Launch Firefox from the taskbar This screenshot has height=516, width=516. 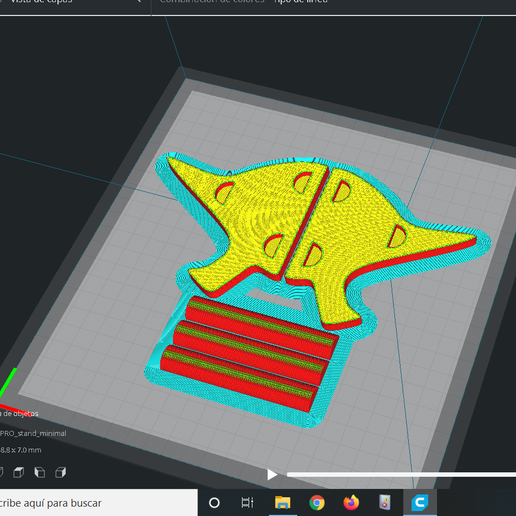coord(351,503)
